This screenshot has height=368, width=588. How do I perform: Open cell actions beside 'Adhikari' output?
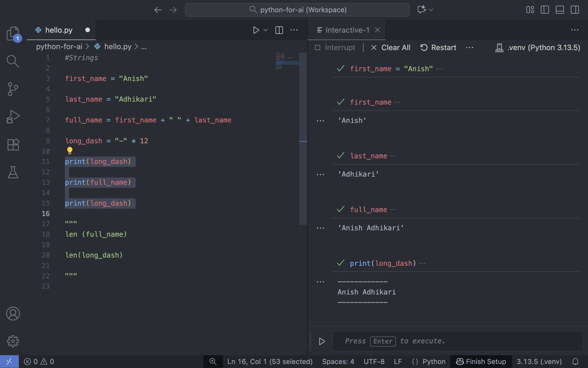pos(320,174)
